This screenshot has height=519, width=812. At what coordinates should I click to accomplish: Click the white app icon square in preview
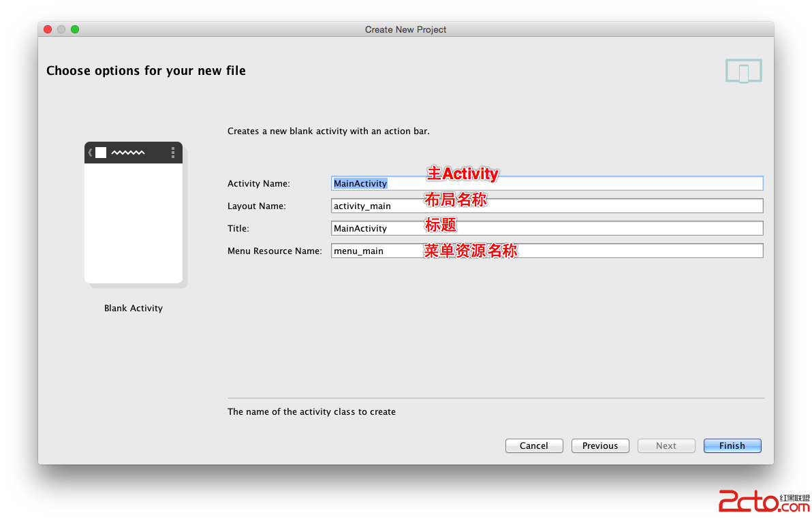(101, 153)
